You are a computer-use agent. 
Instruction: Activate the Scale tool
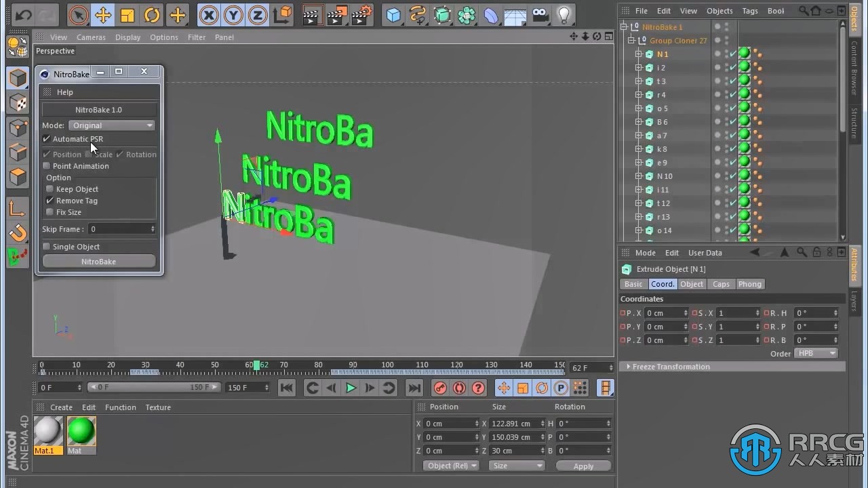pos(127,14)
